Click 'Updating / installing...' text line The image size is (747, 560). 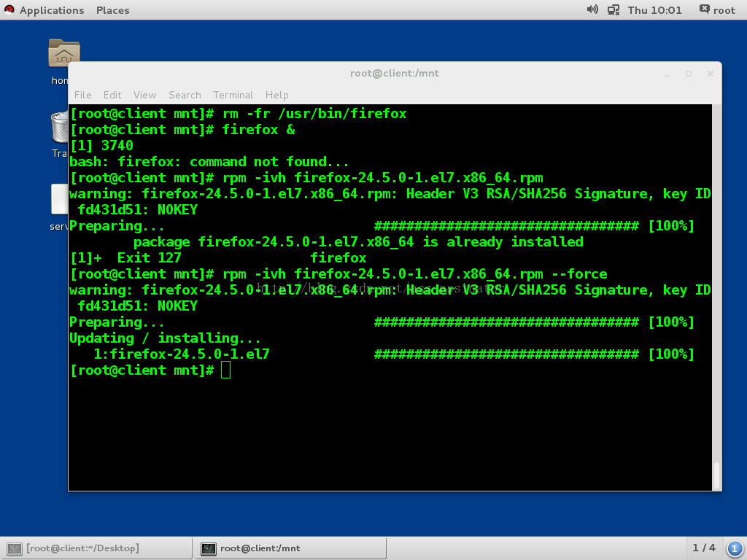click(x=166, y=338)
